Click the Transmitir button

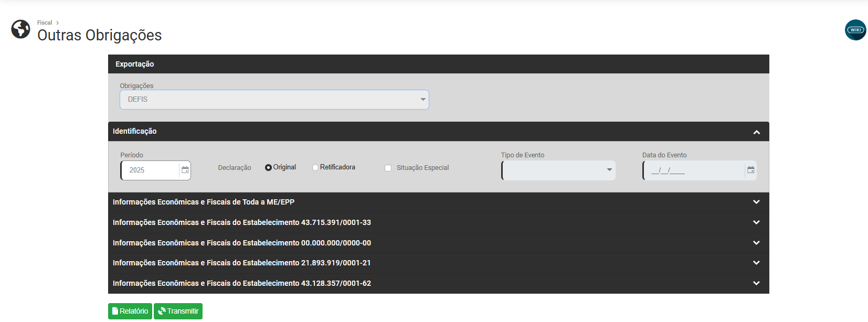pyautogui.click(x=178, y=312)
